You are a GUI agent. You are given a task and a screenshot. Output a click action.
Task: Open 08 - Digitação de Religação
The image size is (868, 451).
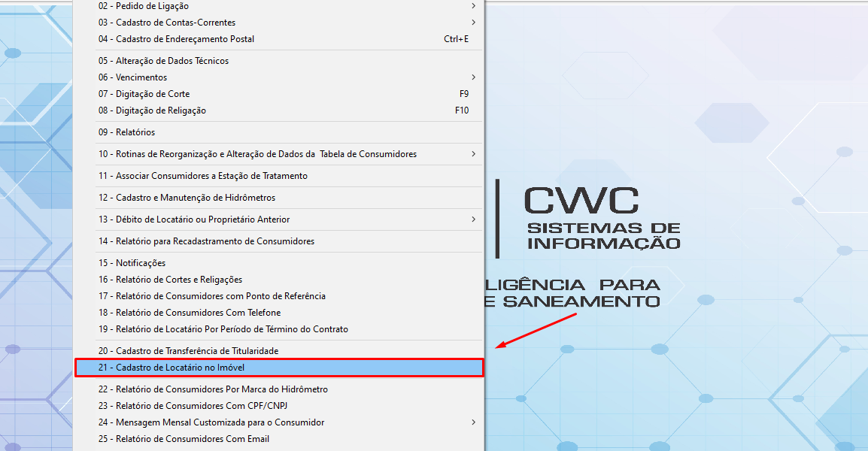152,110
